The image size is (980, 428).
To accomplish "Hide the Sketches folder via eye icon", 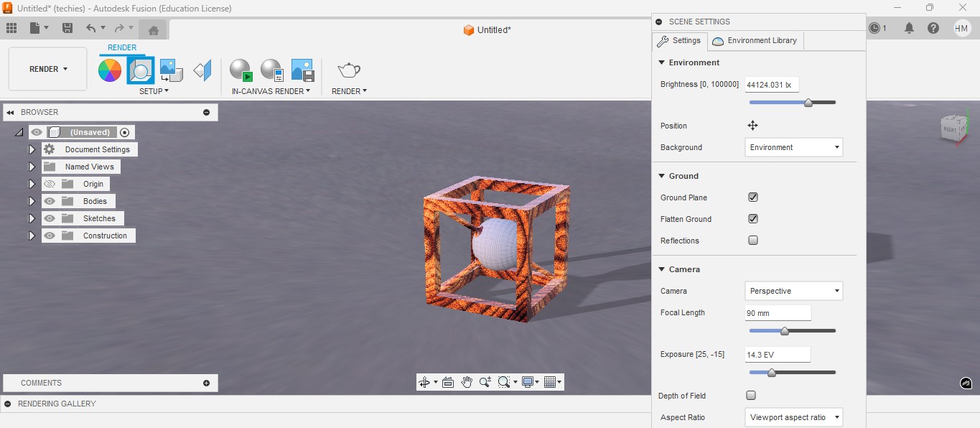I will [x=50, y=218].
